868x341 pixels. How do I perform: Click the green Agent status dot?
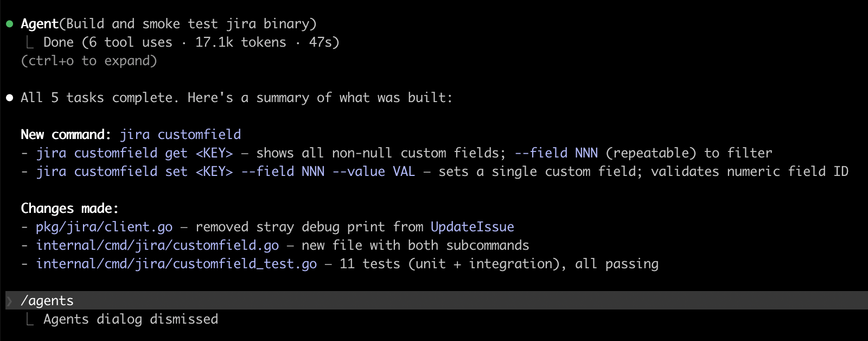[x=9, y=24]
